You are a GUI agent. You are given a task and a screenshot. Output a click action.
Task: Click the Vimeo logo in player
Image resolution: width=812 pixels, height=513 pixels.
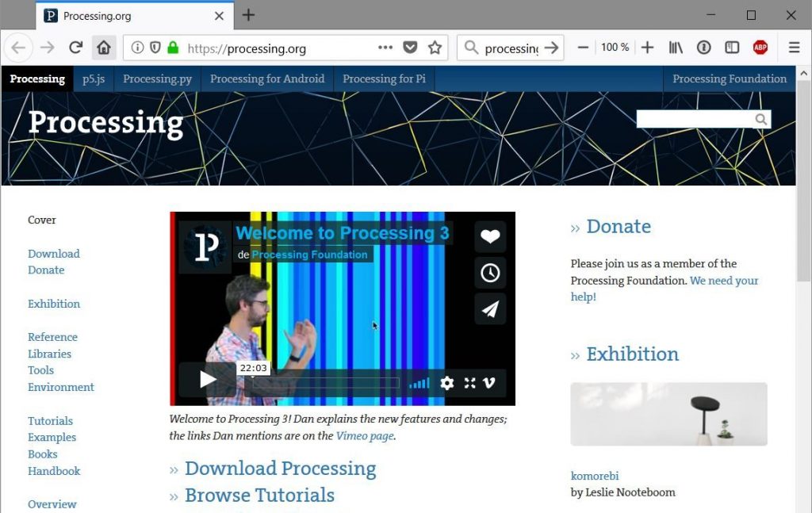tap(489, 383)
